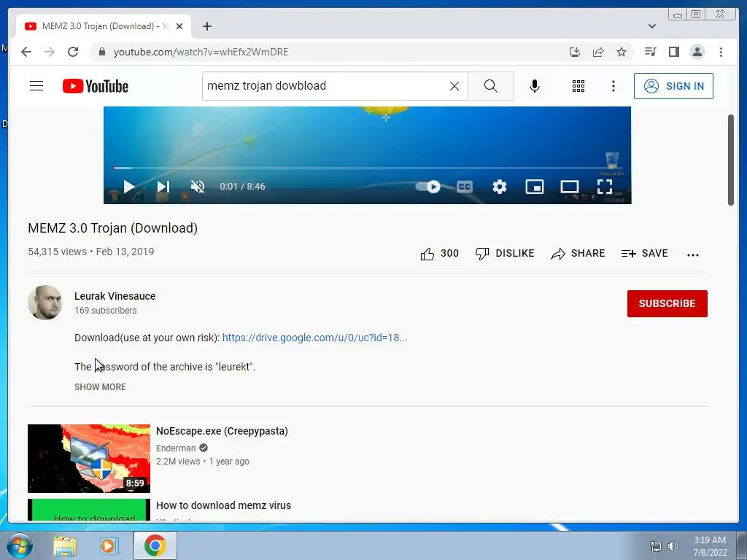Play the video
747x560 pixels.
pyautogui.click(x=128, y=187)
